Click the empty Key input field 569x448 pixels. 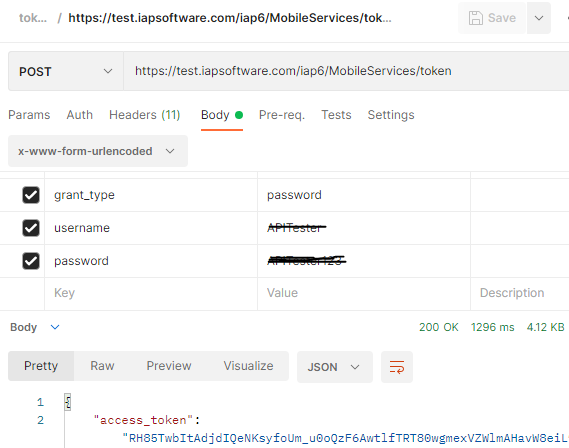click(x=151, y=293)
